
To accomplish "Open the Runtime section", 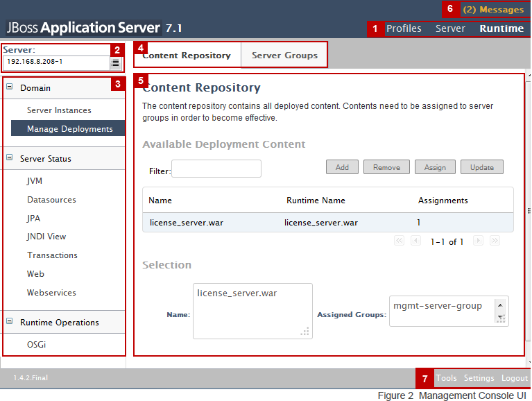I will pyautogui.click(x=501, y=28).
